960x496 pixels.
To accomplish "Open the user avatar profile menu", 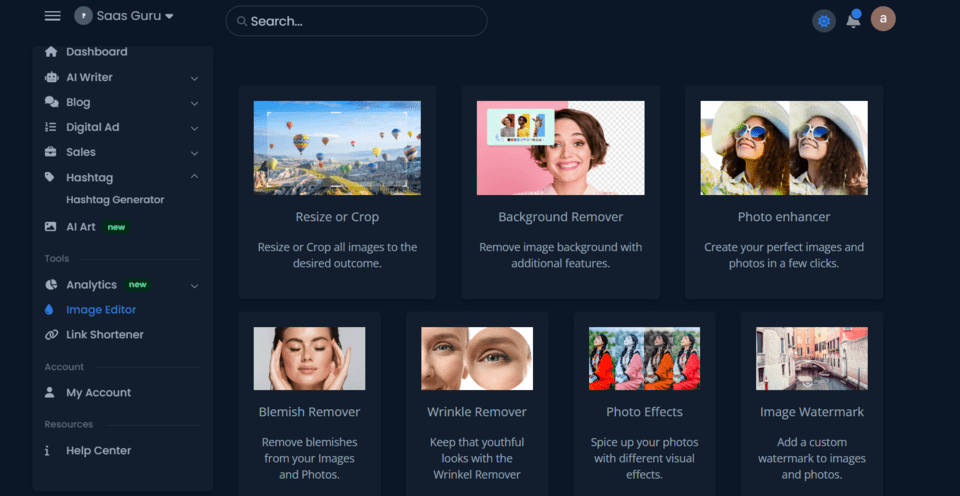I will [x=883, y=19].
